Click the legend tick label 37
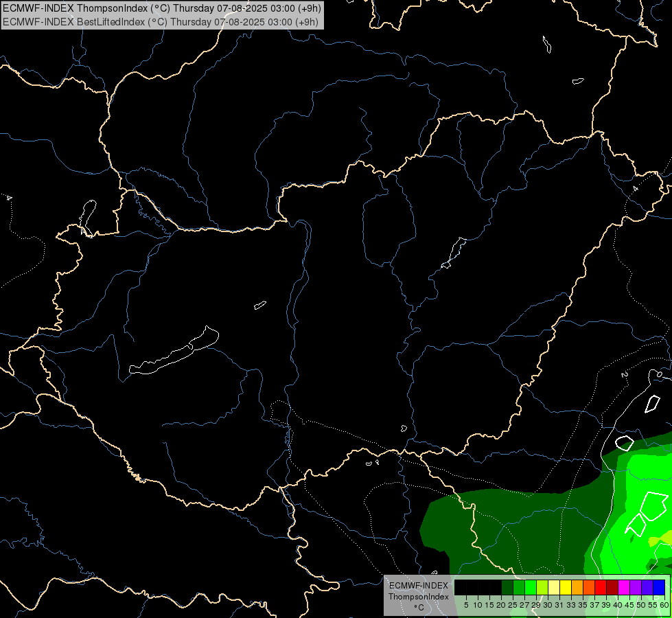 595,605
